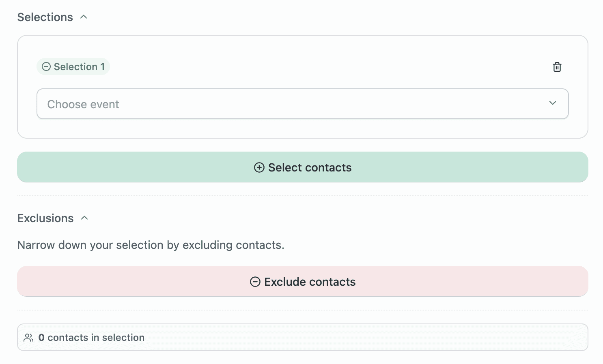Delete Selection 1 with the trash icon

[x=557, y=67]
